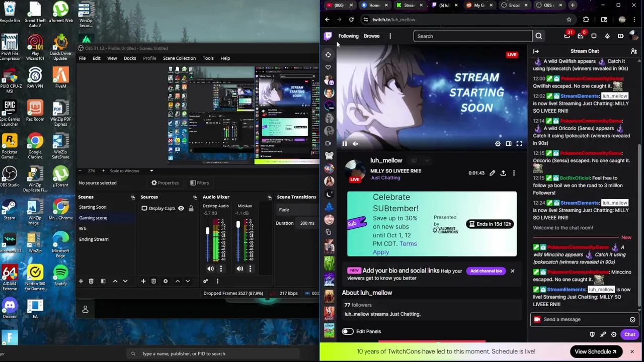Open stream info three-dot menu beside share
Viewport: 644px width, 362px height.
click(x=514, y=173)
